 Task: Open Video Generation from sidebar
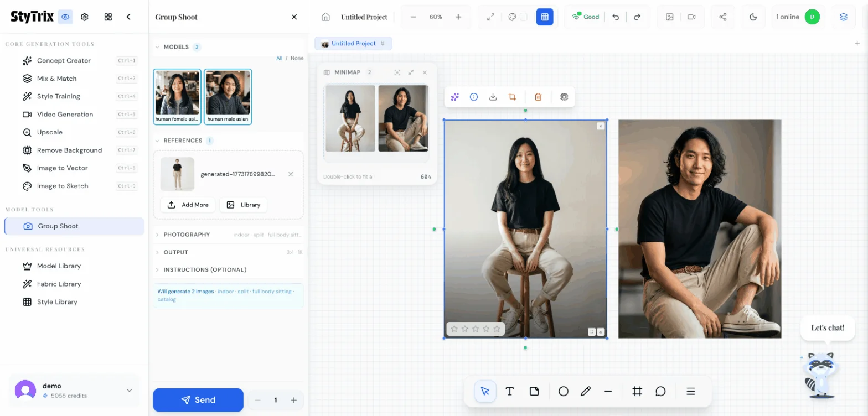coord(65,115)
